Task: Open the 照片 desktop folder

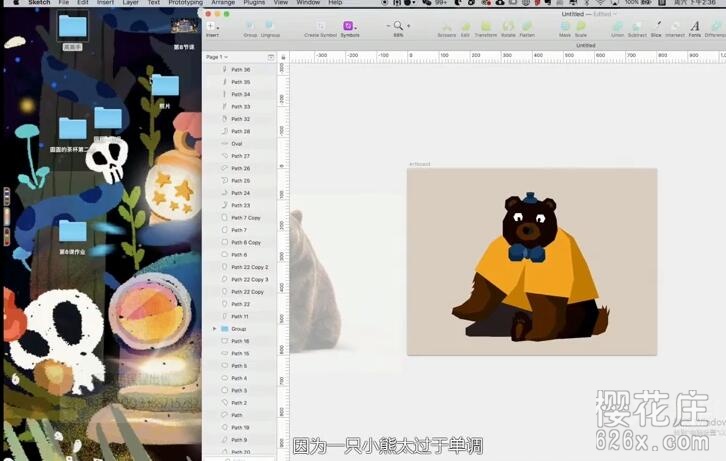Action: click(x=165, y=92)
